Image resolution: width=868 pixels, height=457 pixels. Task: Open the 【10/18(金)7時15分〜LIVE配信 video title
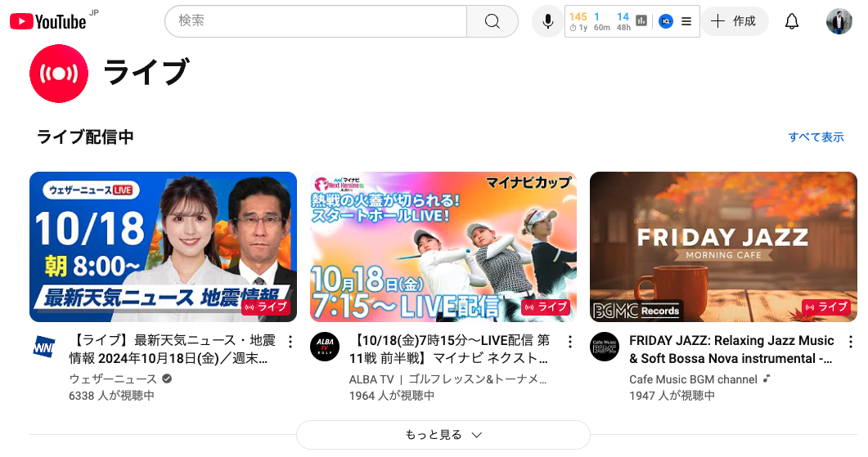(x=449, y=349)
